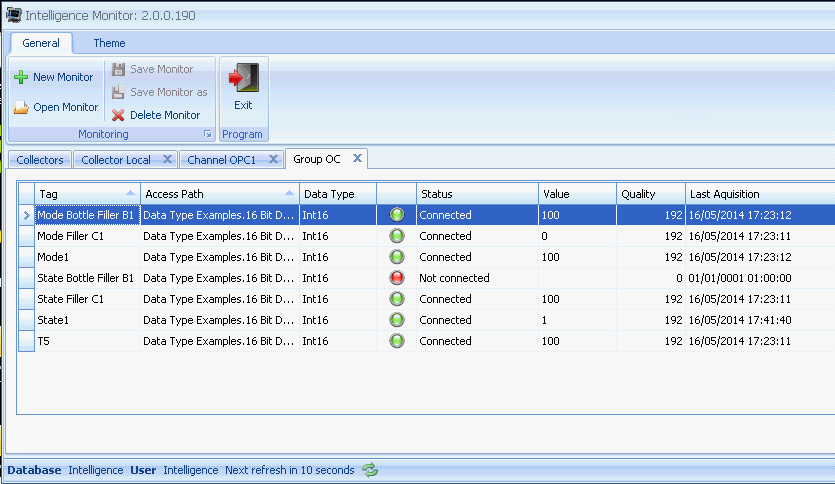Select row header of T5 row
835x484 pixels.
(26, 341)
